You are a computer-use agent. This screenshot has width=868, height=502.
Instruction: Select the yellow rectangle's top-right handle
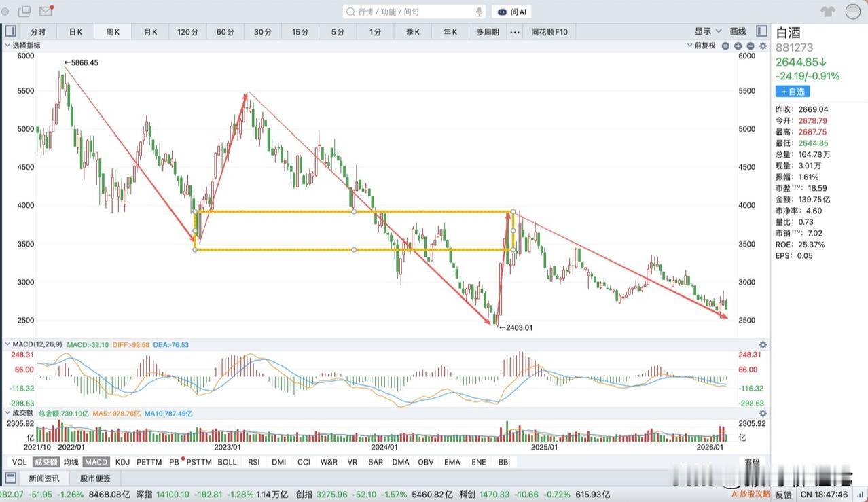513,212
